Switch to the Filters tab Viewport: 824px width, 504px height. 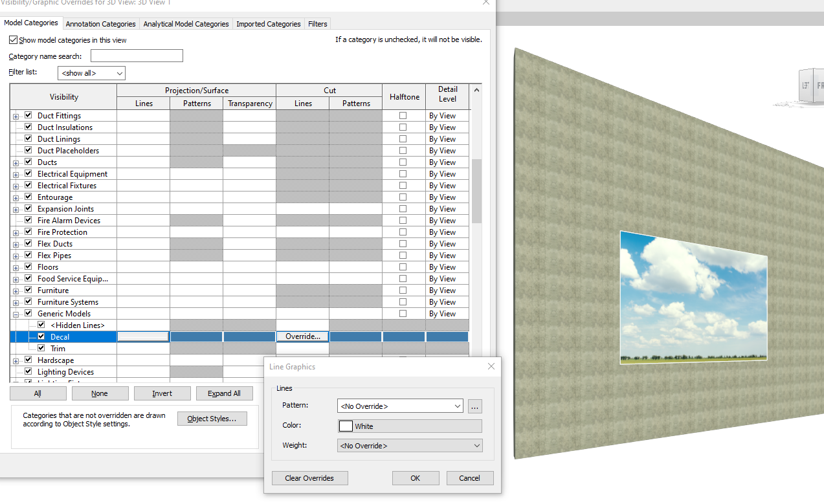pyautogui.click(x=317, y=24)
